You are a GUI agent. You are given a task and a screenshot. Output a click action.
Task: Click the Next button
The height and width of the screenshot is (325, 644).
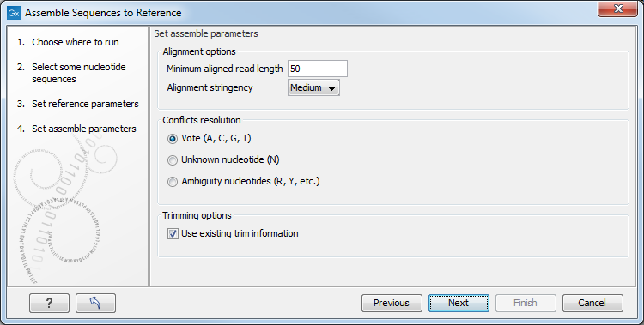(x=459, y=303)
